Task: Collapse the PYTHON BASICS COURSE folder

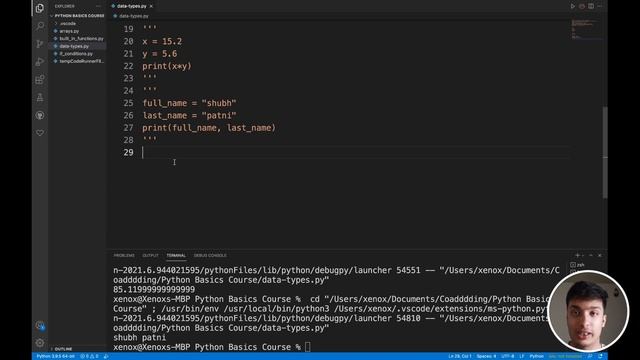Action: coord(78,16)
